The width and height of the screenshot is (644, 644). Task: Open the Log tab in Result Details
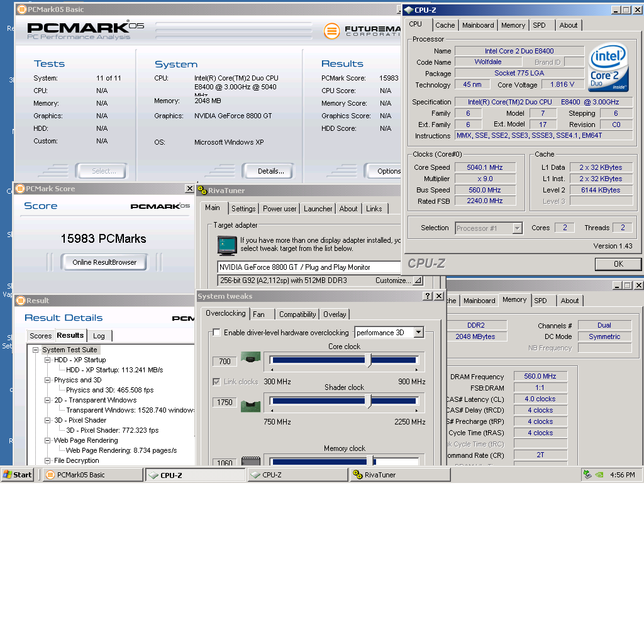[x=99, y=336]
